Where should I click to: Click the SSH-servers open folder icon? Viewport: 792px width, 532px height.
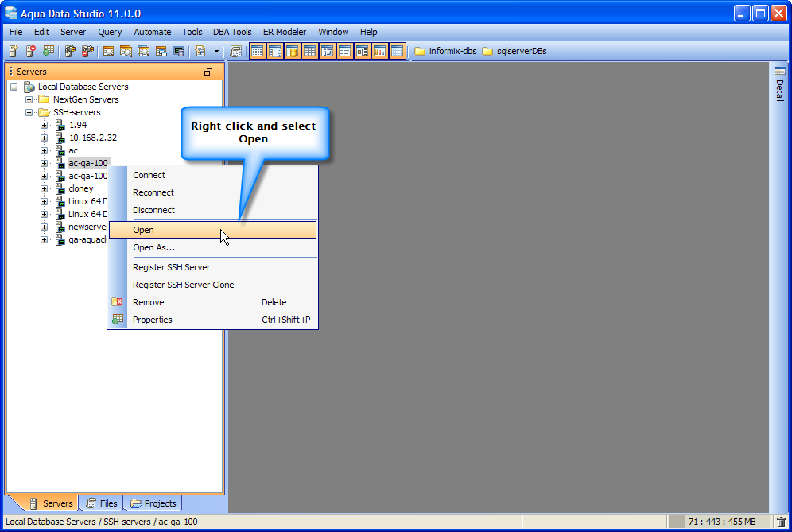pos(45,112)
